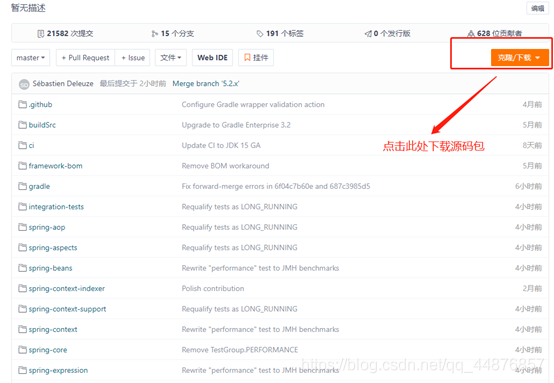The height and width of the screenshot is (383, 554).
Task: Click the spring-beans folder icon
Action: (23, 268)
